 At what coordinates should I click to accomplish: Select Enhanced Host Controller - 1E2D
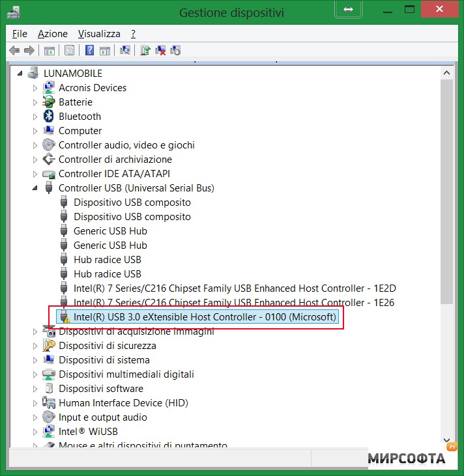[235, 288]
